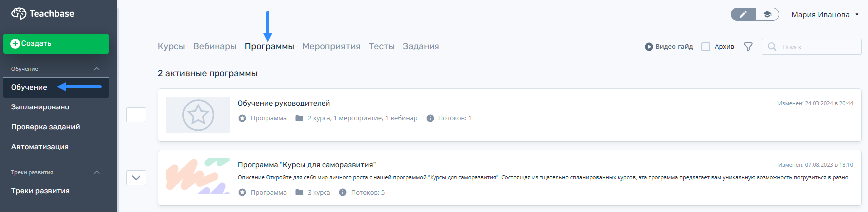Switch to pencil edit mode toggle
The width and height of the screenshot is (868, 212).
(743, 14)
